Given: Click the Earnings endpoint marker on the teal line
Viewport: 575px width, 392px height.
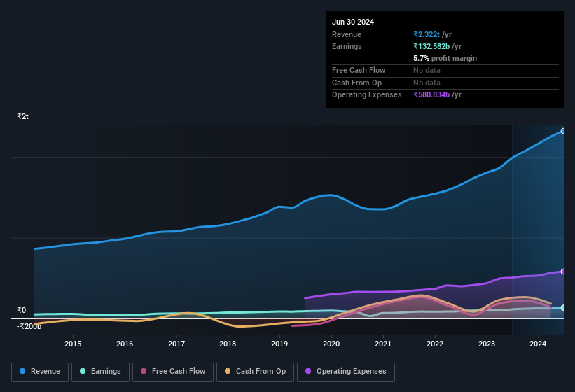Looking at the screenshot, I should coord(563,308).
